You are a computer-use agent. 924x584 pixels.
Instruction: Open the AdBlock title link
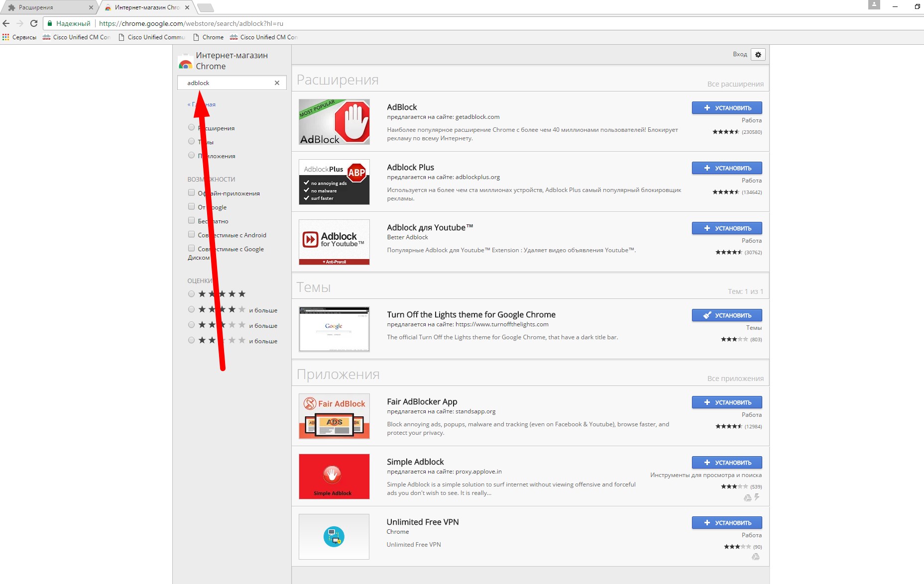point(402,107)
